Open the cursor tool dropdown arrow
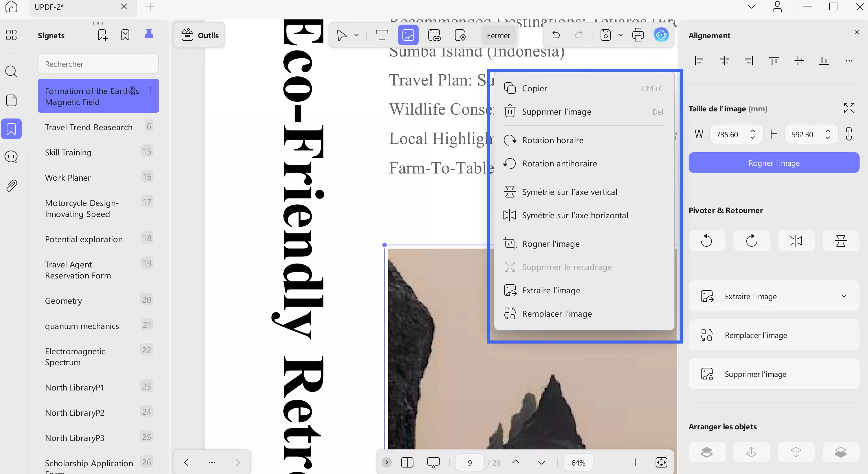 [x=356, y=35]
